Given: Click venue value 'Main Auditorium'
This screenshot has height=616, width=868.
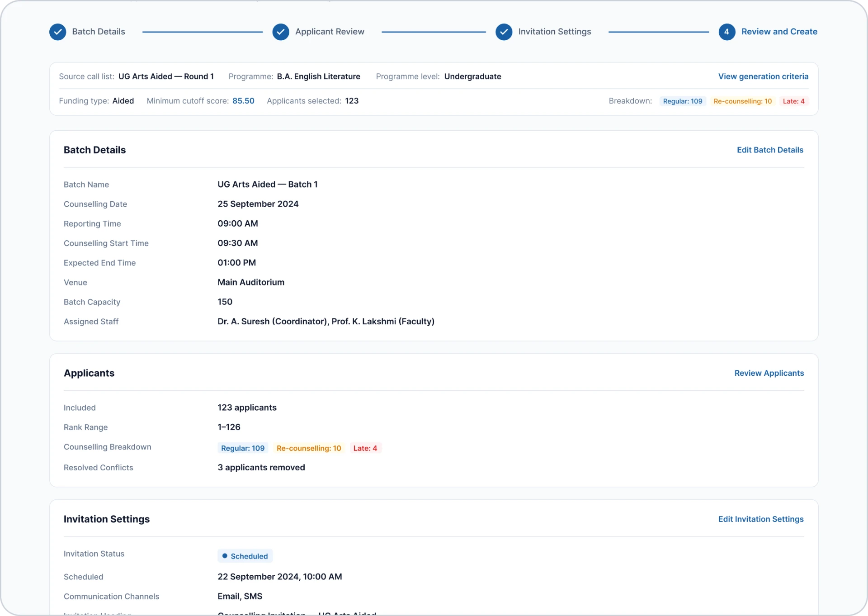Looking at the screenshot, I should click(251, 282).
